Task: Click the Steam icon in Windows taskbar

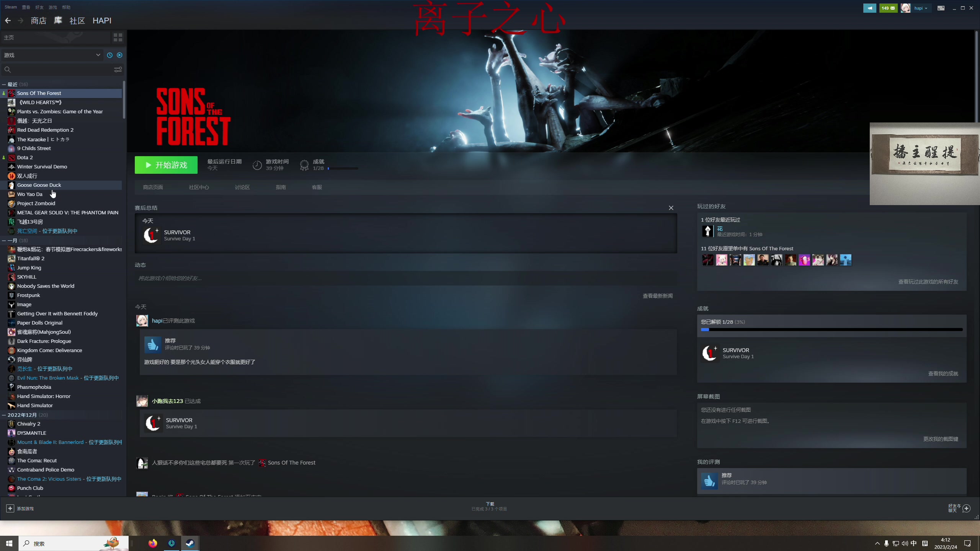Action: (x=190, y=543)
